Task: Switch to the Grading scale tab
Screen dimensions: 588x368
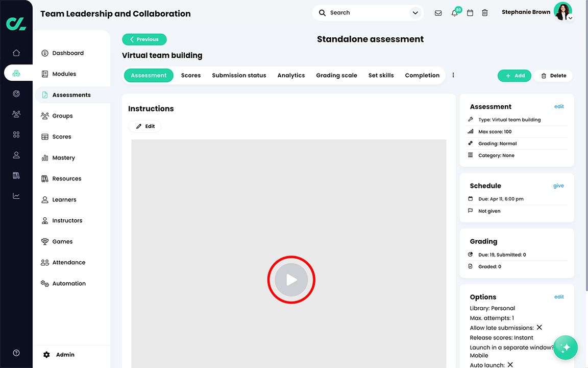Action: pyautogui.click(x=336, y=75)
